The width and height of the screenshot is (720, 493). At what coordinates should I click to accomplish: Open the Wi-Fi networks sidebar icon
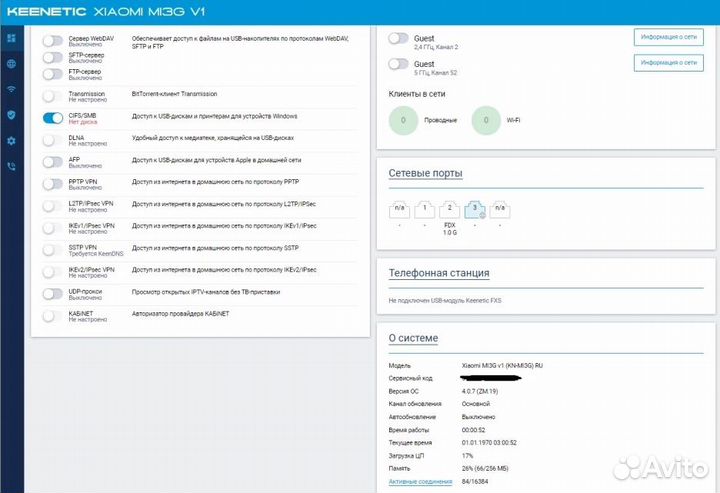point(12,89)
